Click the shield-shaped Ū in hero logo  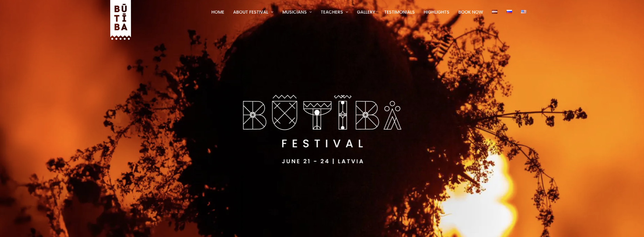(285, 113)
